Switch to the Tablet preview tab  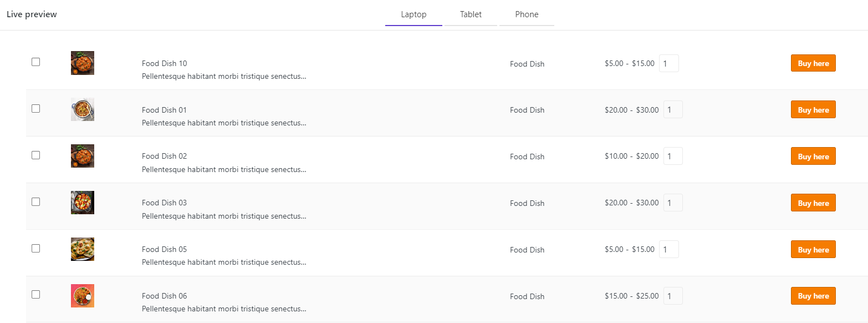(x=471, y=15)
